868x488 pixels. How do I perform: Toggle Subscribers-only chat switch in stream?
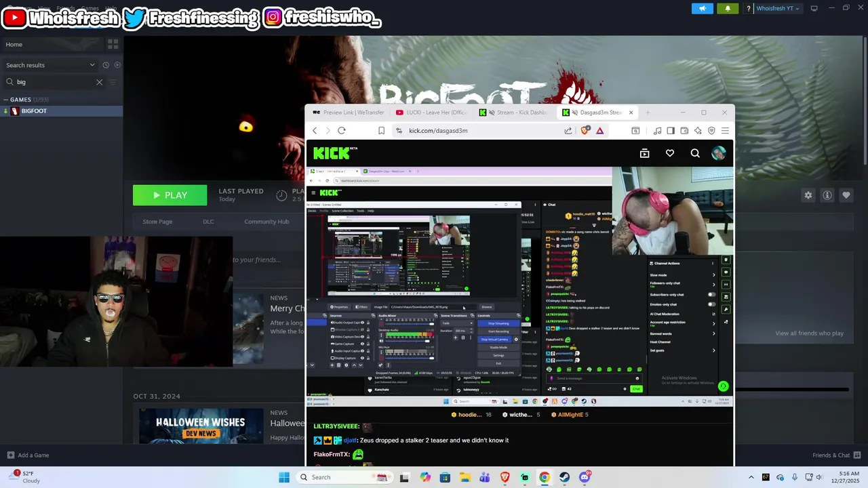[711, 295]
